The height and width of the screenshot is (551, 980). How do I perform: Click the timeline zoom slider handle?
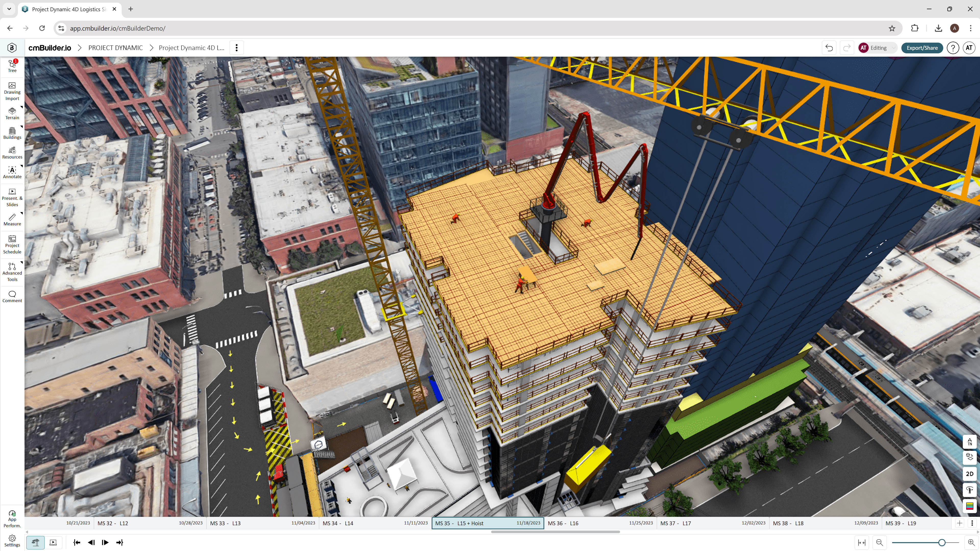click(941, 543)
